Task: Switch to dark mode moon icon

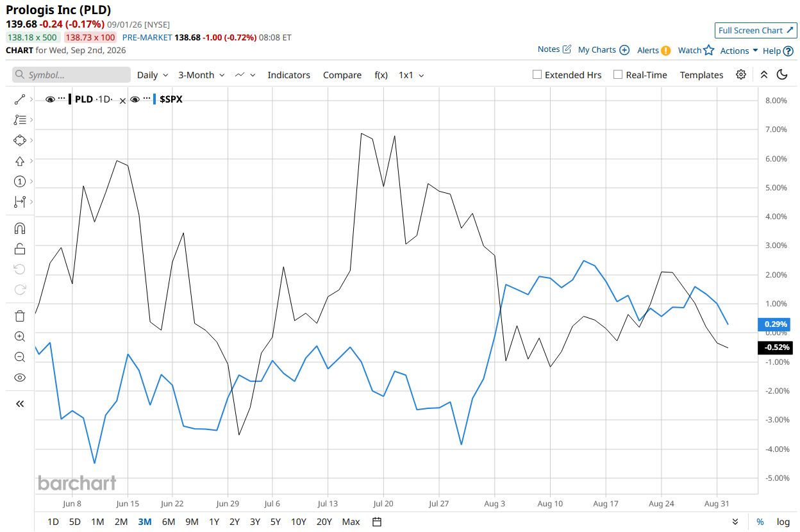Action: pyautogui.click(x=782, y=74)
